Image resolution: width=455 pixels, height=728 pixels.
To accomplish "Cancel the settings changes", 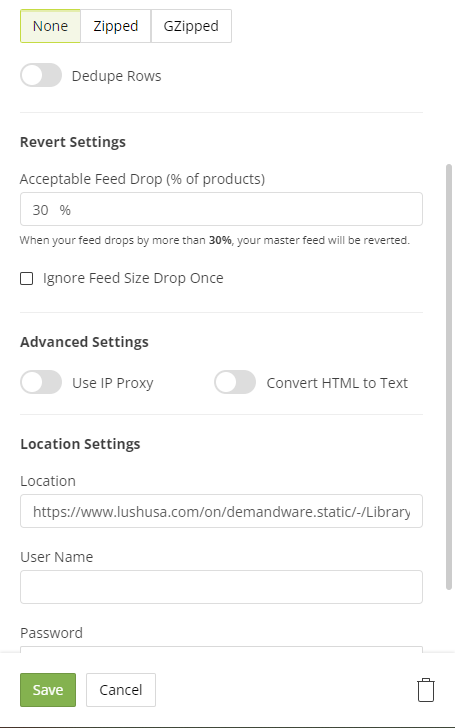I will [x=121, y=690].
